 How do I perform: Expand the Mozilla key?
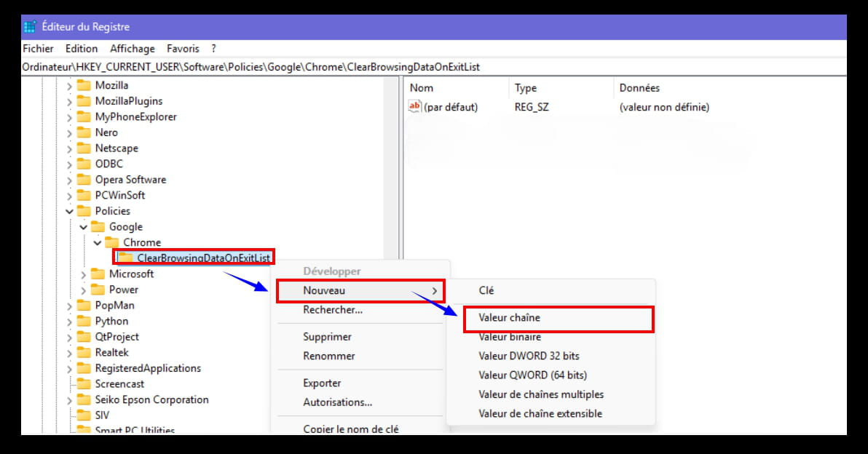[69, 86]
